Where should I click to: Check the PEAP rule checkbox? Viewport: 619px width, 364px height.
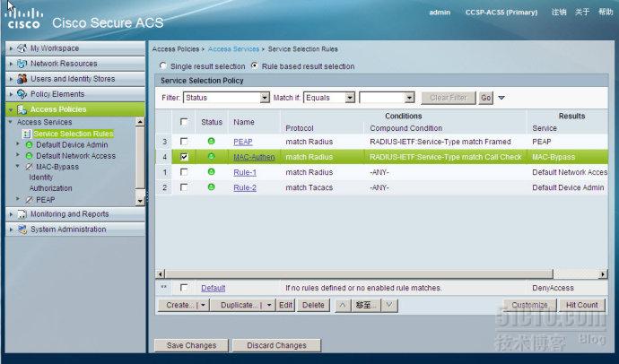point(184,141)
